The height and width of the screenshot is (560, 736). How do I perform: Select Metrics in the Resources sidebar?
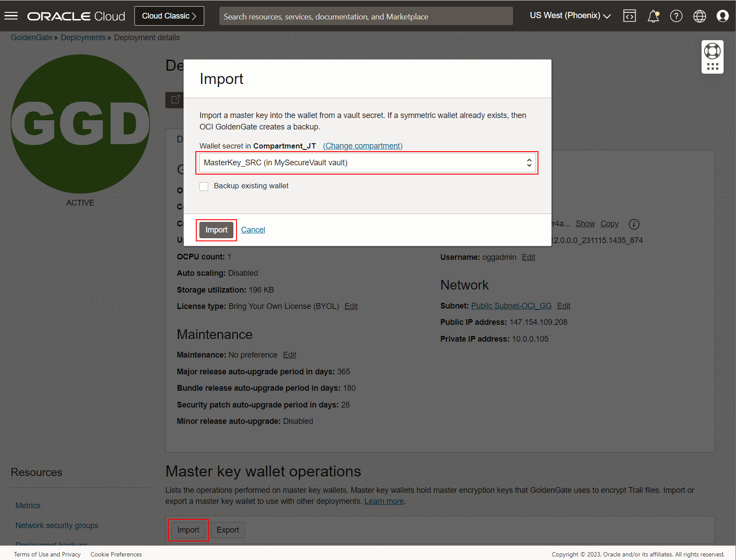(27, 505)
